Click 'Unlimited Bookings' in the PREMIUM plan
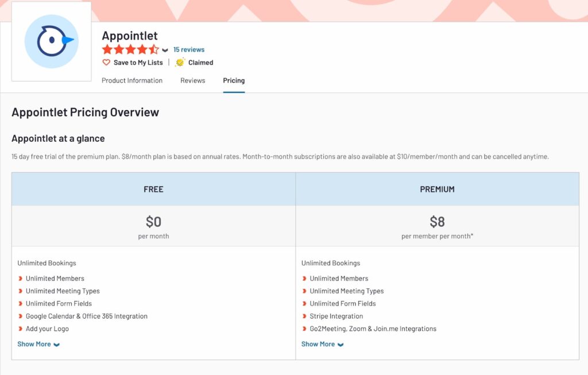The width and height of the screenshot is (588, 375). pyautogui.click(x=331, y=263)
